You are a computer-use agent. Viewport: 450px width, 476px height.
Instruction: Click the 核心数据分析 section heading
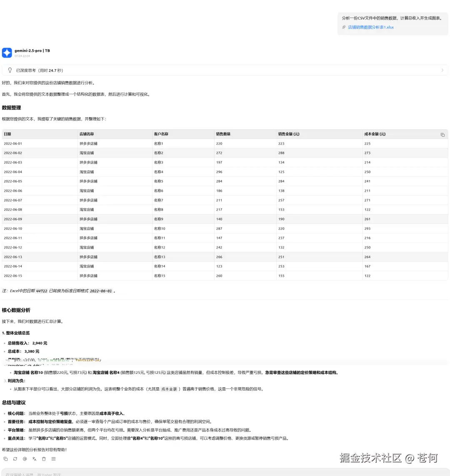(16, 310)
